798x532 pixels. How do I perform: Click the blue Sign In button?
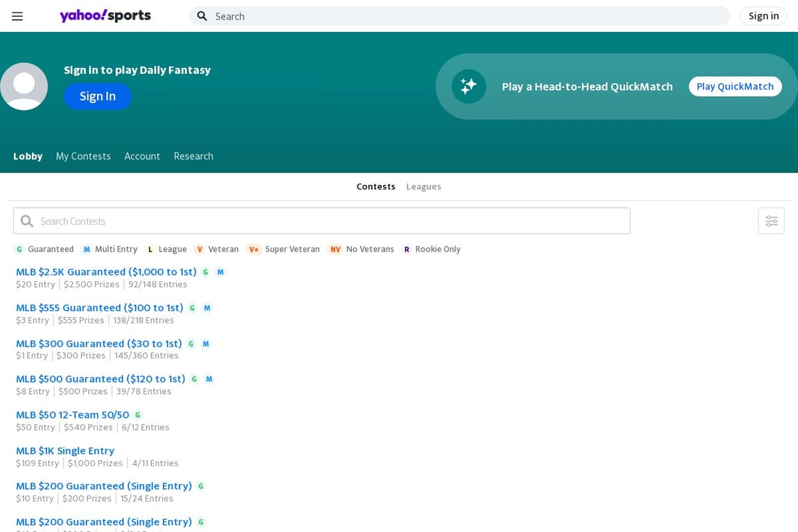98,96
